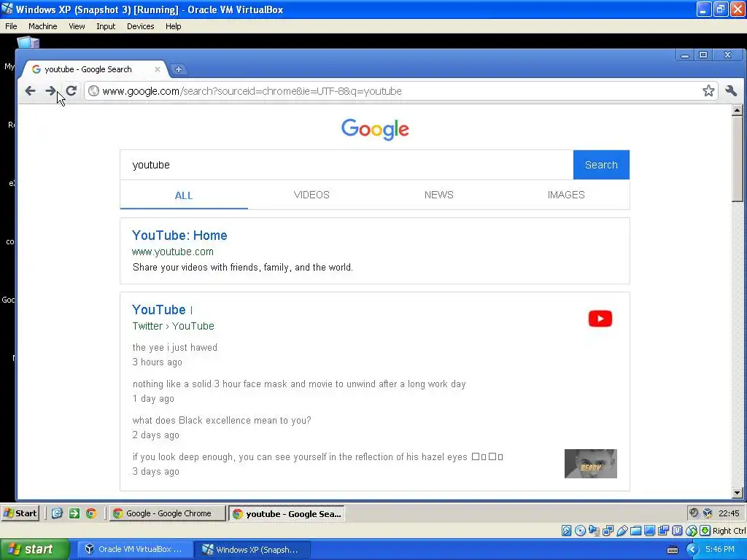Click the VirtualBox mouse integration indicator

(692, 531)
